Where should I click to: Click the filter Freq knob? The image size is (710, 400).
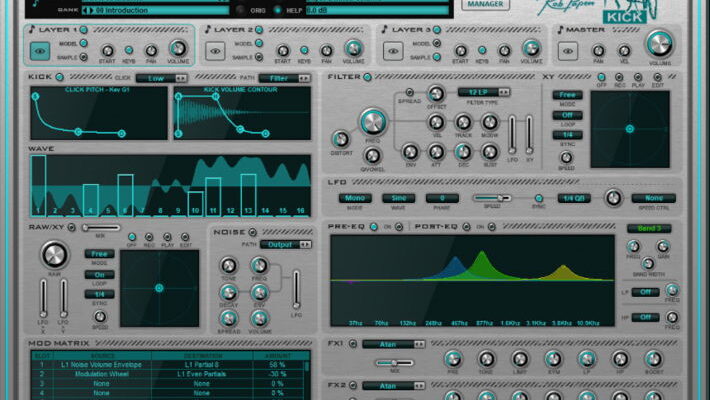372,122
